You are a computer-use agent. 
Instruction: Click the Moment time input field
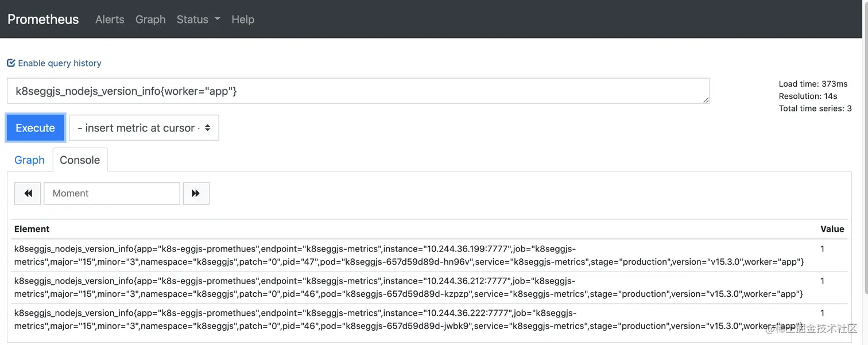(x=112, y=193)
